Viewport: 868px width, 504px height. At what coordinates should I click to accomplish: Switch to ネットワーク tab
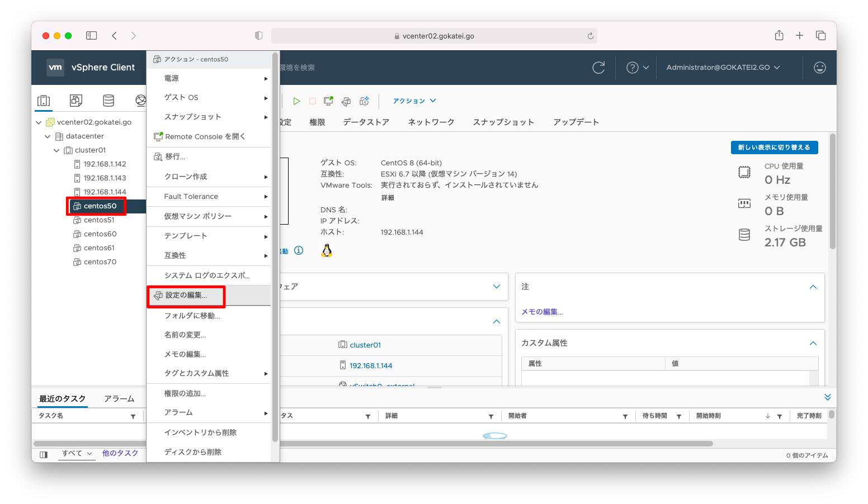tap(431, 122)
